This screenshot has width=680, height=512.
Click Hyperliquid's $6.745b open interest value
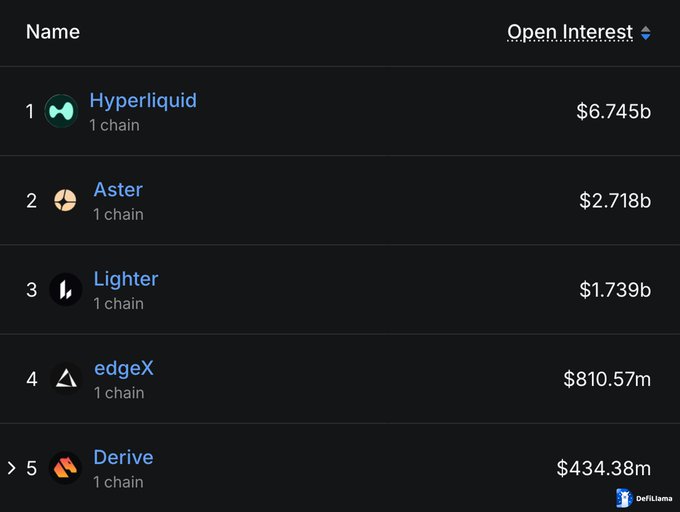(613, 111)
